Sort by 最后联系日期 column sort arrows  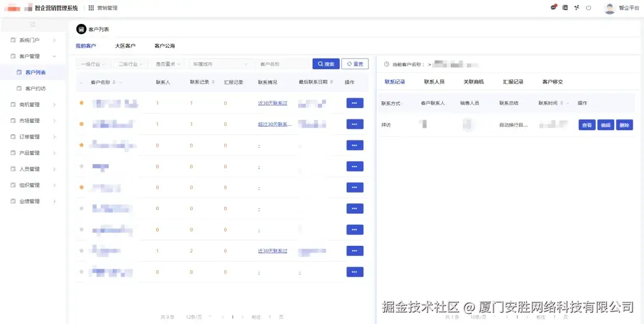click(332, 82)
